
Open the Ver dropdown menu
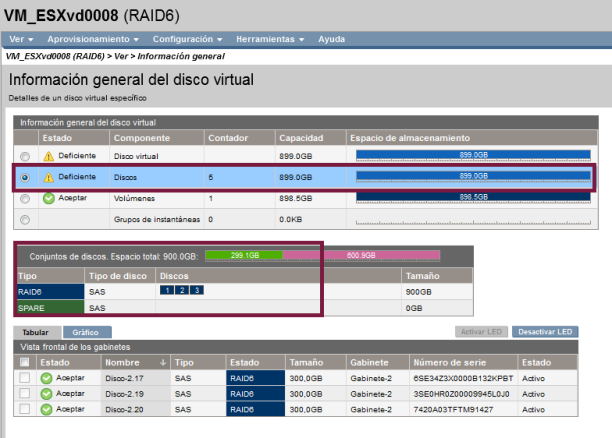click(19, 39)
